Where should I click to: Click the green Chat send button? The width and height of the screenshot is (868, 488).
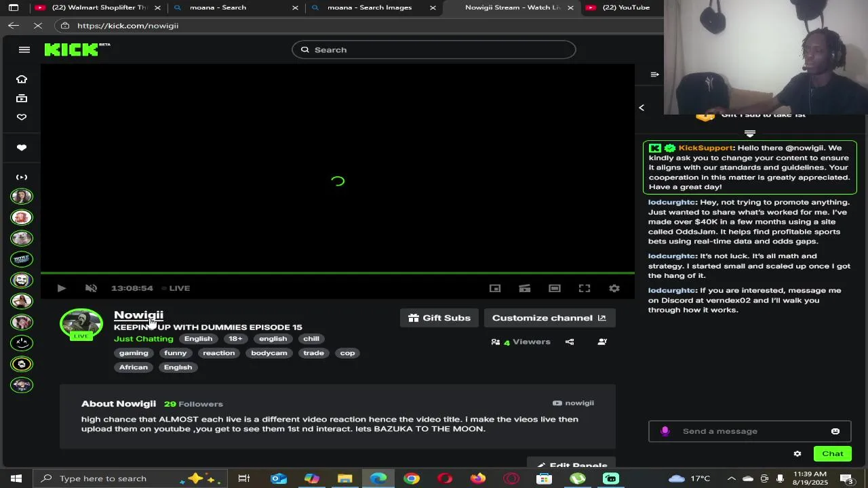point(833,454)
